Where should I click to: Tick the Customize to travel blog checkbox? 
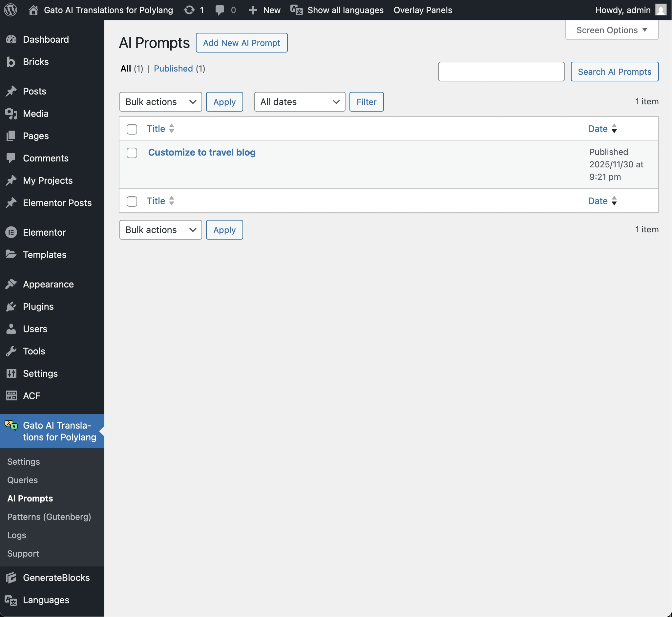click(132, 153)
